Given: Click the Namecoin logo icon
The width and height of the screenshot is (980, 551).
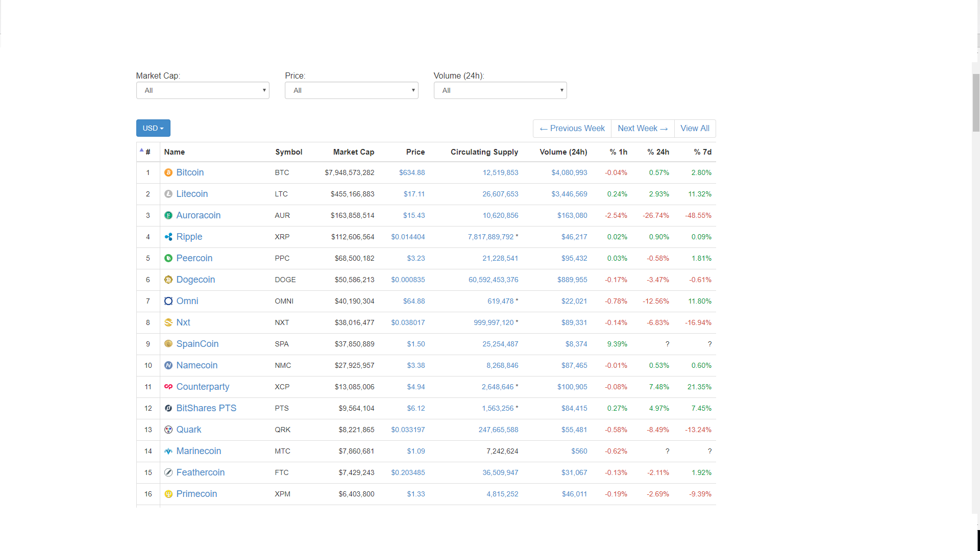Looking at the screenshot, I should pyautogui.click(x=168, y=366).
